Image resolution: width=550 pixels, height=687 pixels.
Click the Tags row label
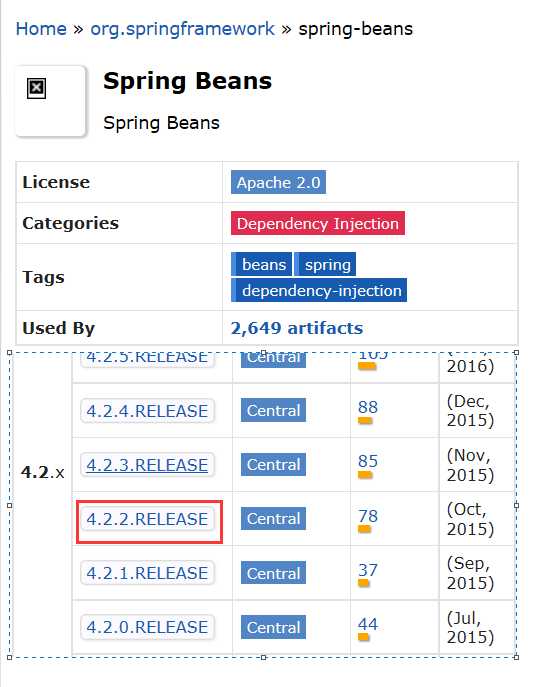[x=43, y=277]
